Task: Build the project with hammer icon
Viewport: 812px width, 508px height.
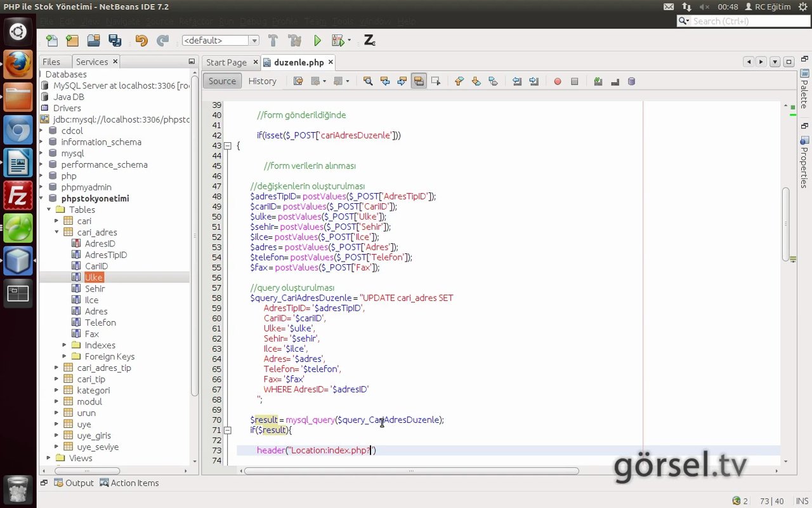Action: point(273,41)
